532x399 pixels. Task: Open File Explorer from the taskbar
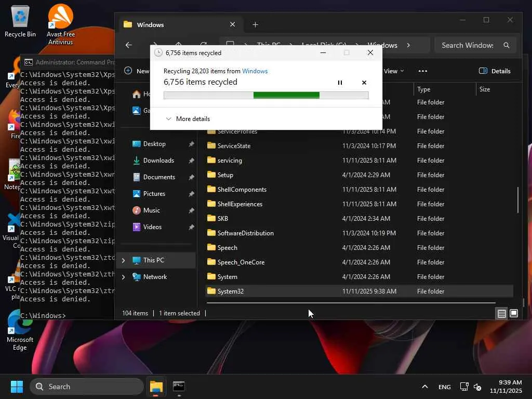pos(156,387)
